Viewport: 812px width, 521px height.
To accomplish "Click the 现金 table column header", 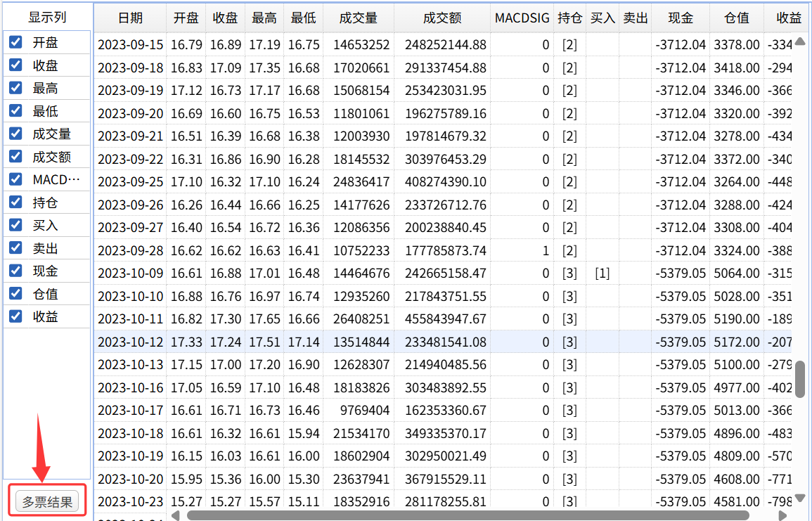I will pos(681,18).
